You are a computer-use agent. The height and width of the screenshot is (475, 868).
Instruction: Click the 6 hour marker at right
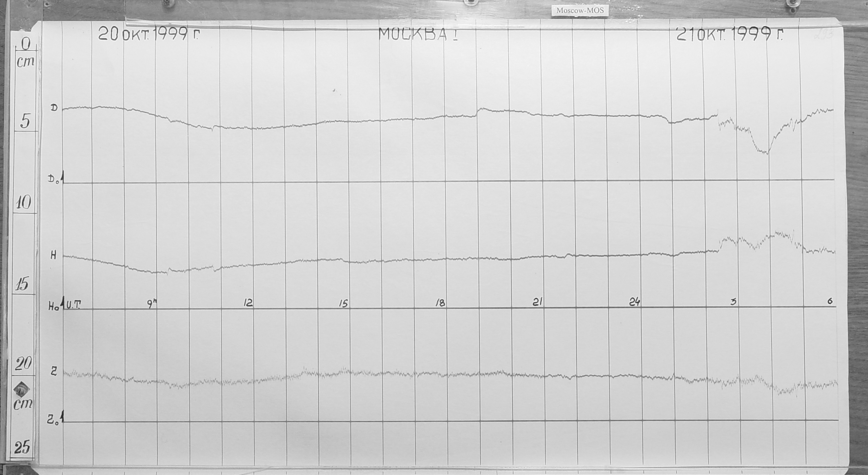[830, 301]
